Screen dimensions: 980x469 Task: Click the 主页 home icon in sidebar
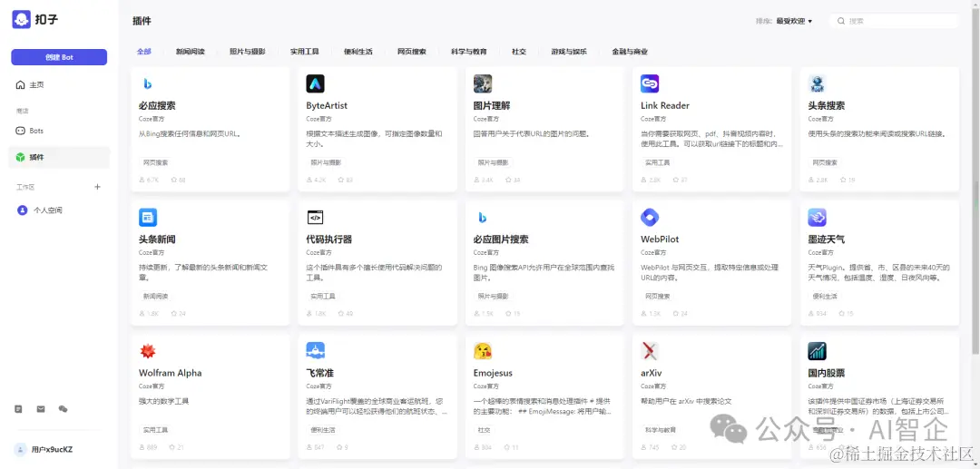click(x=21, y=85)
